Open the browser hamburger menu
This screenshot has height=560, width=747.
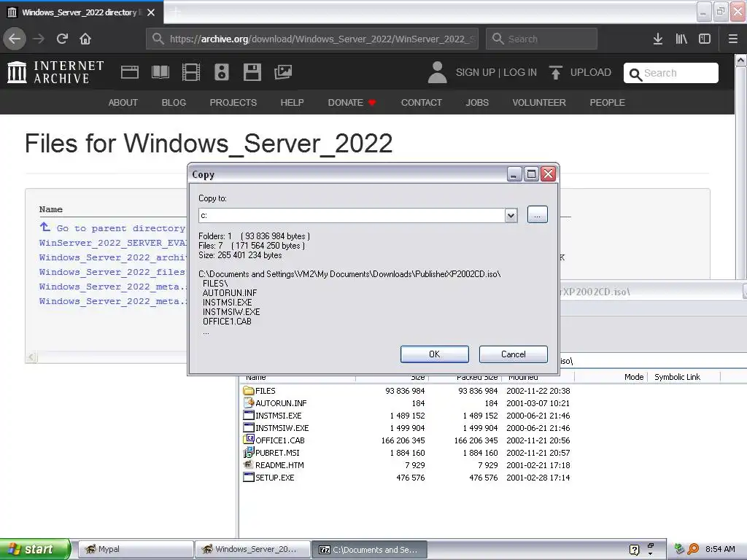(732, 39)
